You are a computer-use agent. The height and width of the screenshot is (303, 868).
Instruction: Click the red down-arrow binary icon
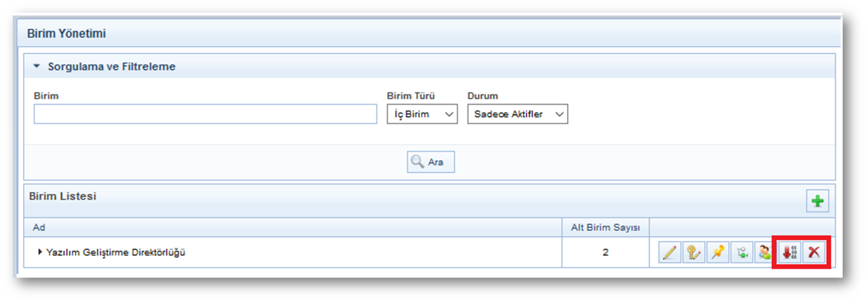[790, 253]
